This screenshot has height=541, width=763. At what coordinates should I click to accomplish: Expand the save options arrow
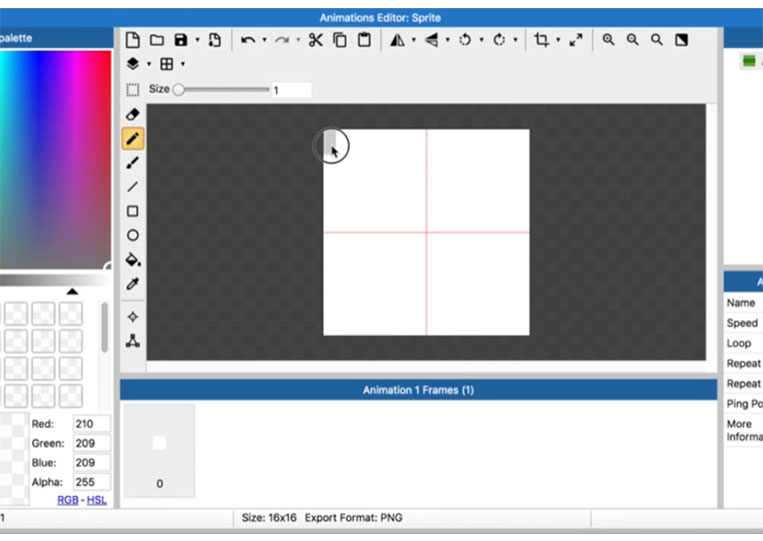click(x=198, y=40)
